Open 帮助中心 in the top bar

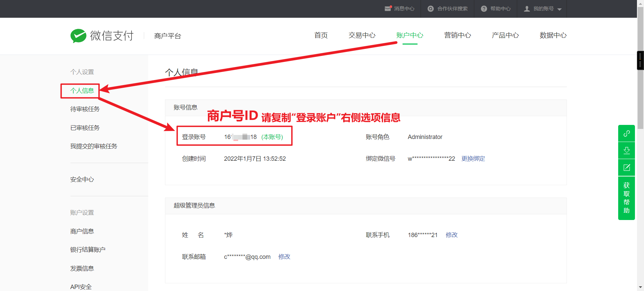(500, 9)
